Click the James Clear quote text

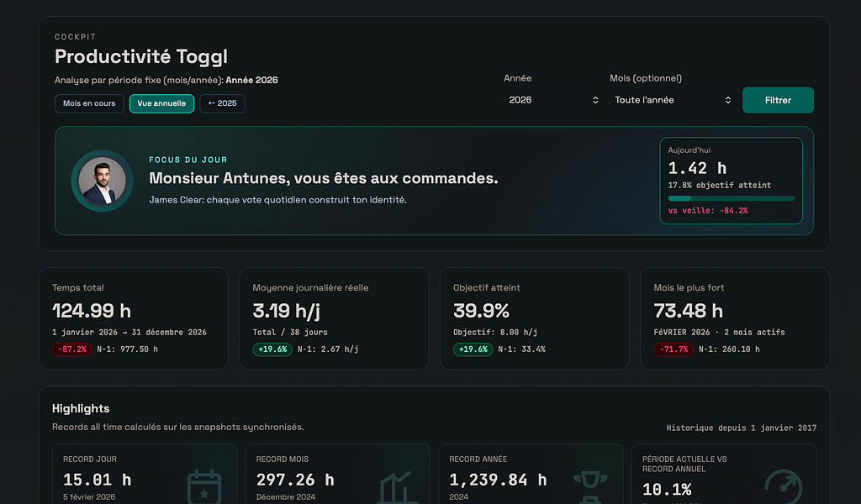click(277, 200)
